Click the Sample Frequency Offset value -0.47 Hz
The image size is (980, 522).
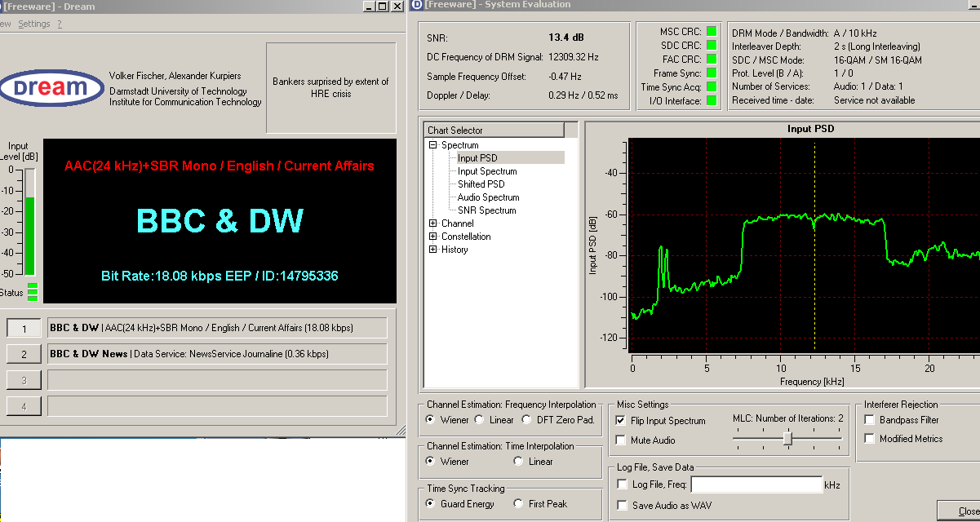(565, 77)
